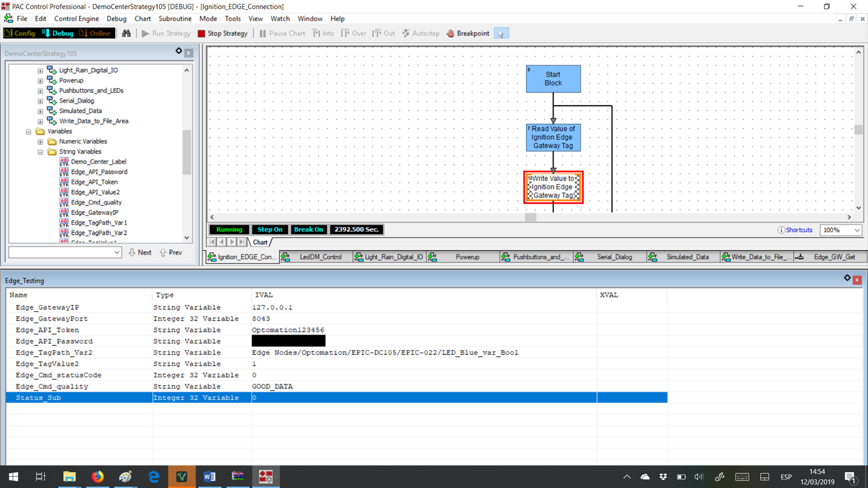Click the Step Over debug icon
This screenshot has height=488, width=868.
pos(353,33)
